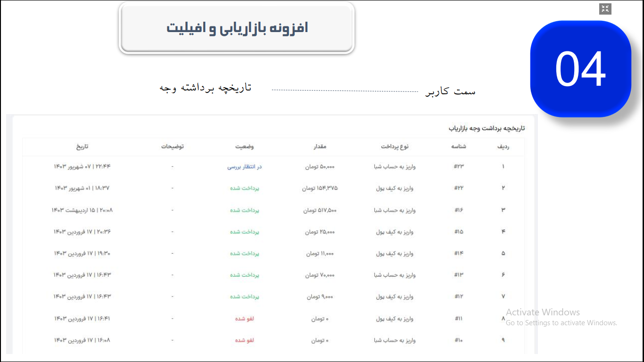The image size is (644, 362).
Task: Click the Activate Windows watermark text
Action: [543, 312]
